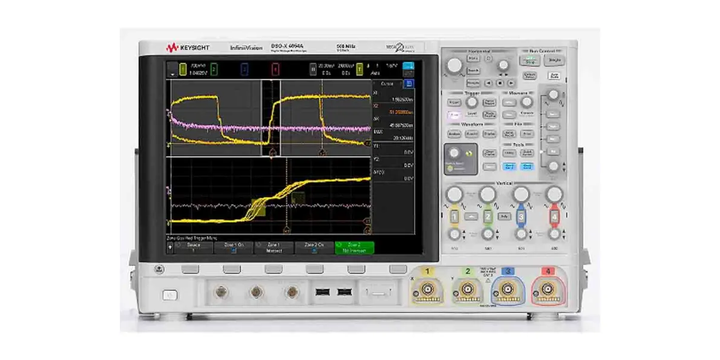The height and width of the screenshot is (360, 720).
Task: Toggle the red channel 4 button on the Vertical panel
Action: click(554, 216)
